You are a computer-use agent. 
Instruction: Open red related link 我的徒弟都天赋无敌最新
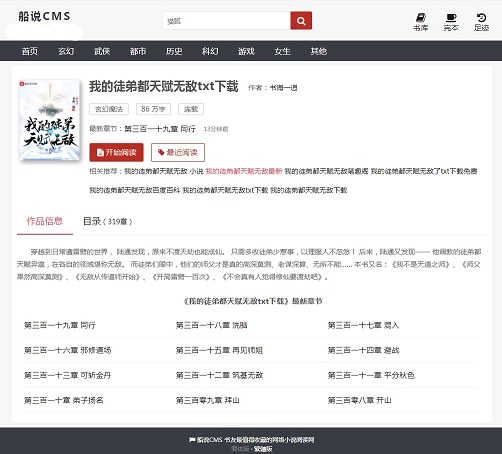coord(244,171)
